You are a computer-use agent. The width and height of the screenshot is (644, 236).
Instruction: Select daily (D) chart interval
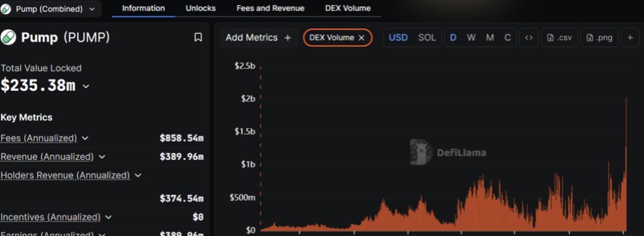click(x=453, y=37)
